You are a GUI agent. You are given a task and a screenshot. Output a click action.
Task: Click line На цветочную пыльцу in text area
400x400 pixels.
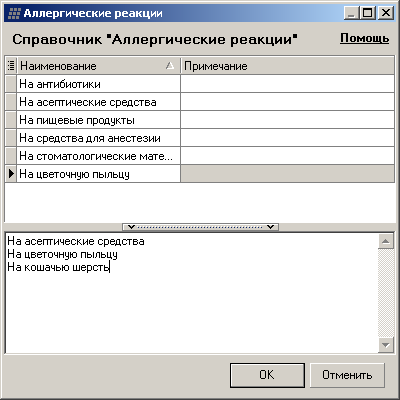[x=63, y=254]
